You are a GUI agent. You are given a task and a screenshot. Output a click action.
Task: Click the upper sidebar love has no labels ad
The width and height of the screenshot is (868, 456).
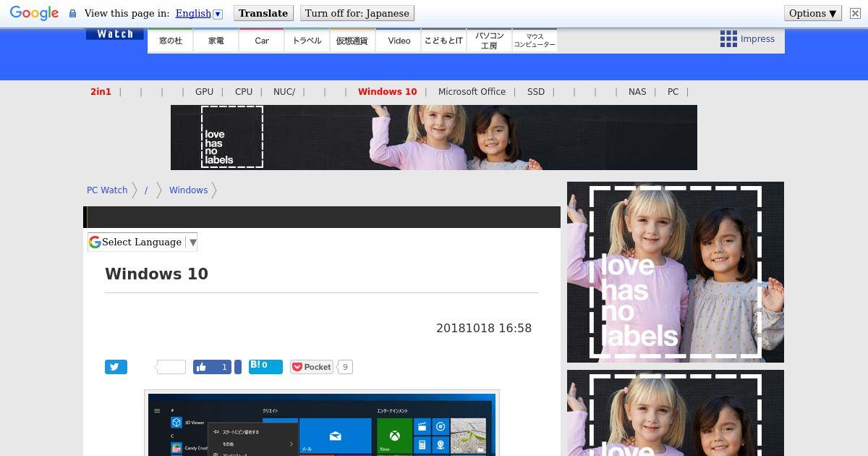pos(676,272)
